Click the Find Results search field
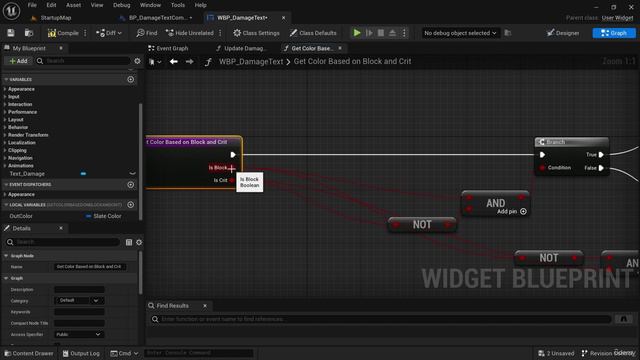This screenshot has width=640, height=360. [x=382, y=319]
